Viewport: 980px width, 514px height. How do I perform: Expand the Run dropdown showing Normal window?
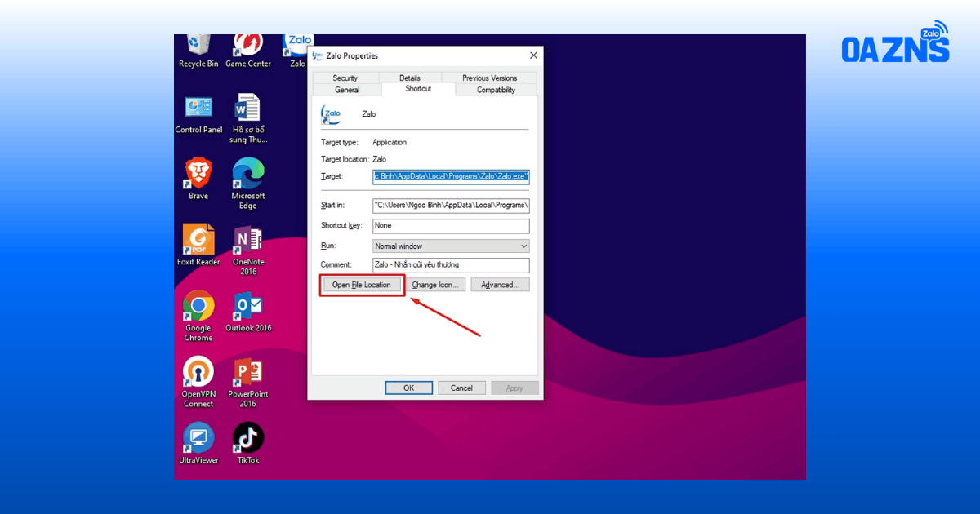(x=451, y=246)
